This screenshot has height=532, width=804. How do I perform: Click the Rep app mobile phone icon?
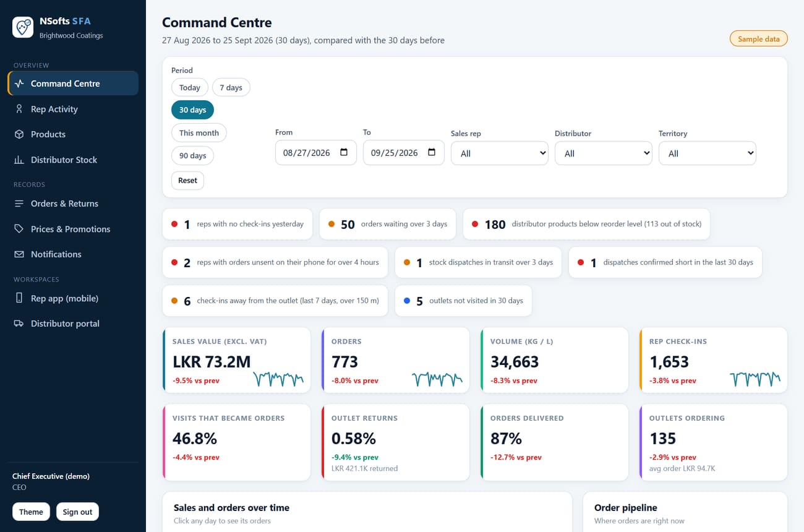pos(19,298)
